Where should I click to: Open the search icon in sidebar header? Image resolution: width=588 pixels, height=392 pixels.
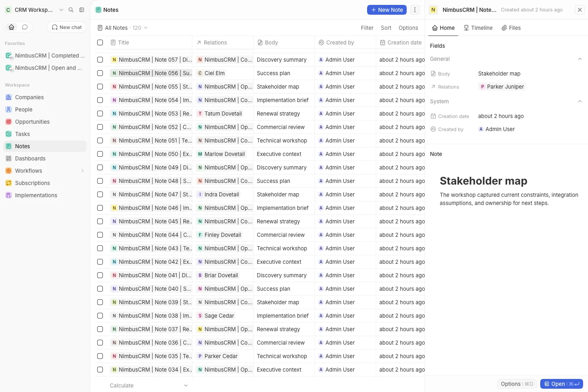tap(71, 10)
